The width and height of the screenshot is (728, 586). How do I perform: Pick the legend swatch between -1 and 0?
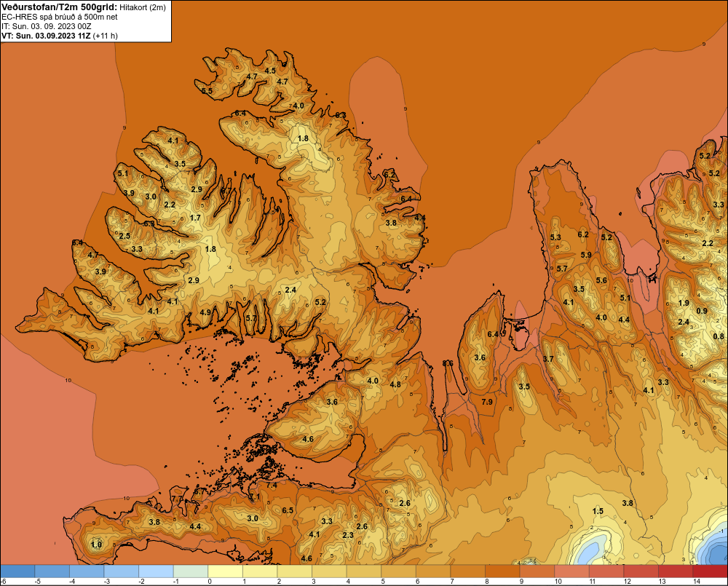tap(191, 571)
